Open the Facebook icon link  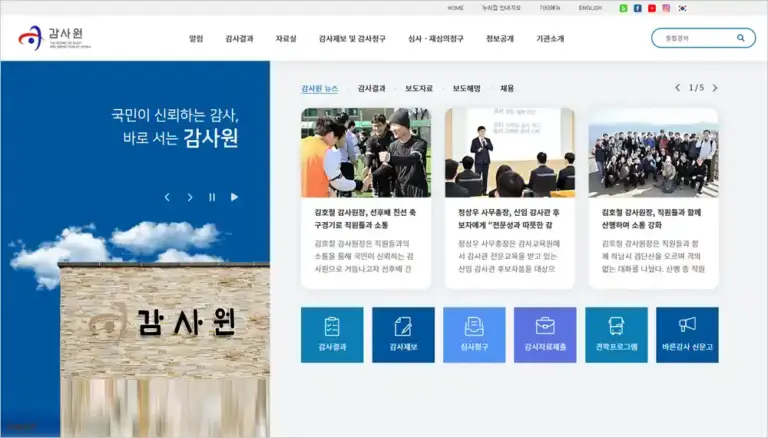tap(637, 8)
